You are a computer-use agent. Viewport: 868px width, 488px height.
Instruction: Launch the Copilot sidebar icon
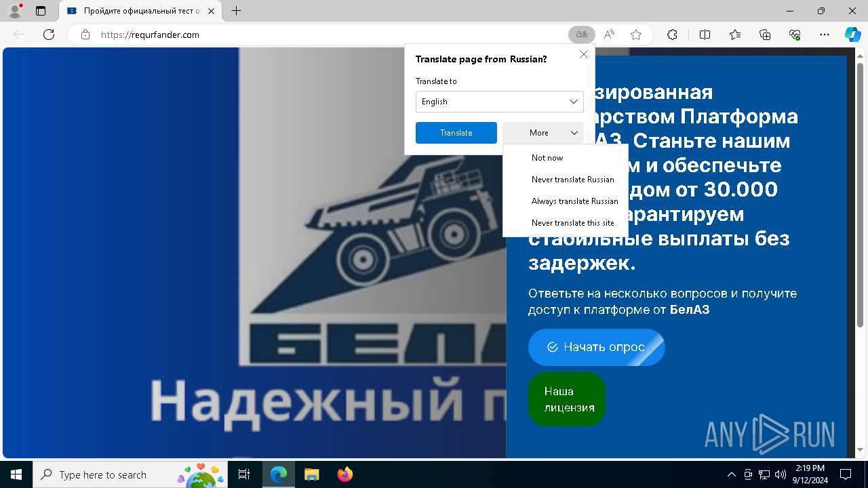pyautogui.click(x=852, y=35)
